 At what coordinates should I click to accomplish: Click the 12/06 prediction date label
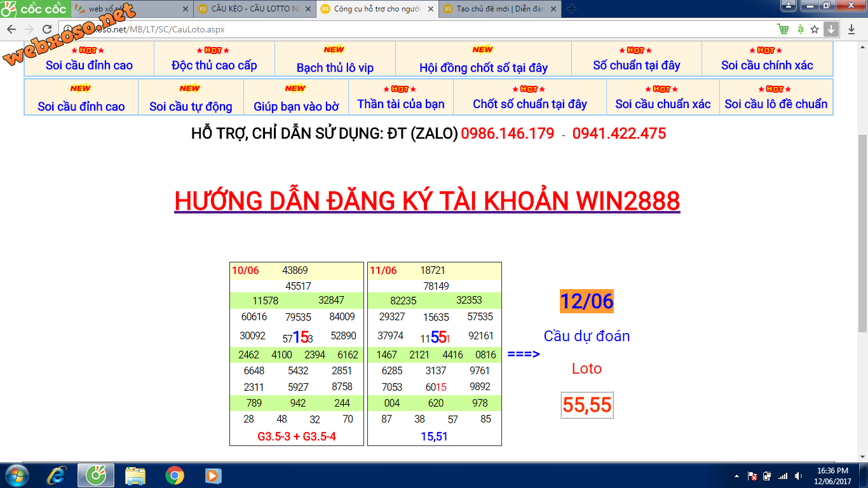[587, 301]
